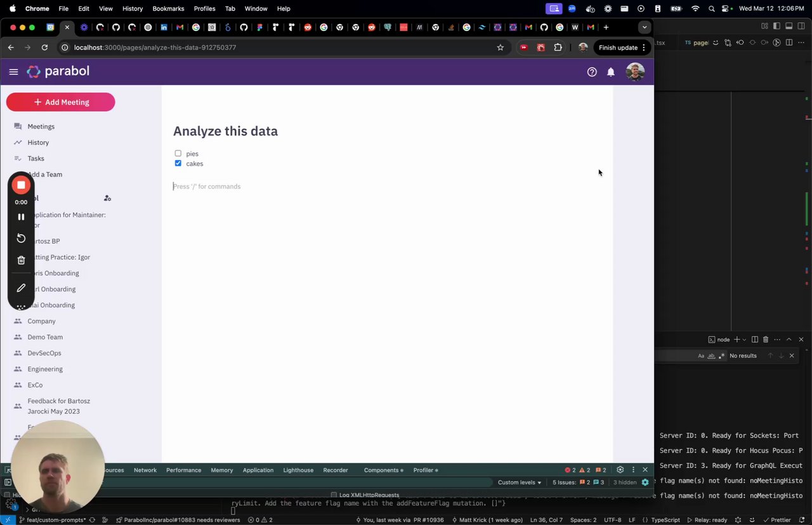Pause the screen recording

coord(21,216)
